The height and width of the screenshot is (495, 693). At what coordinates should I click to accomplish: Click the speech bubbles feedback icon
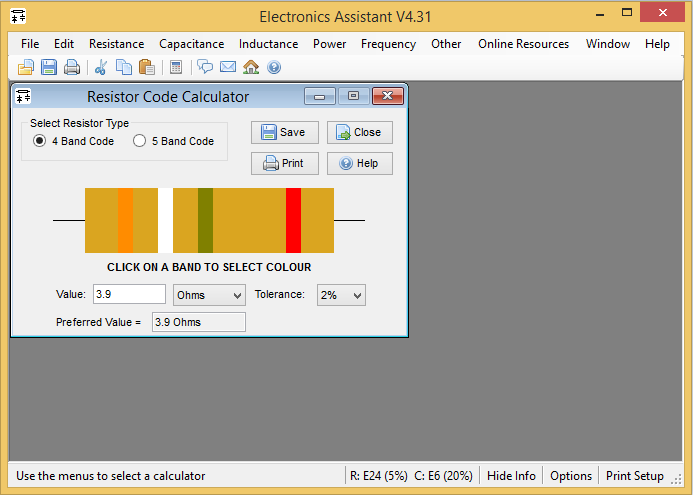pos(205,67)
